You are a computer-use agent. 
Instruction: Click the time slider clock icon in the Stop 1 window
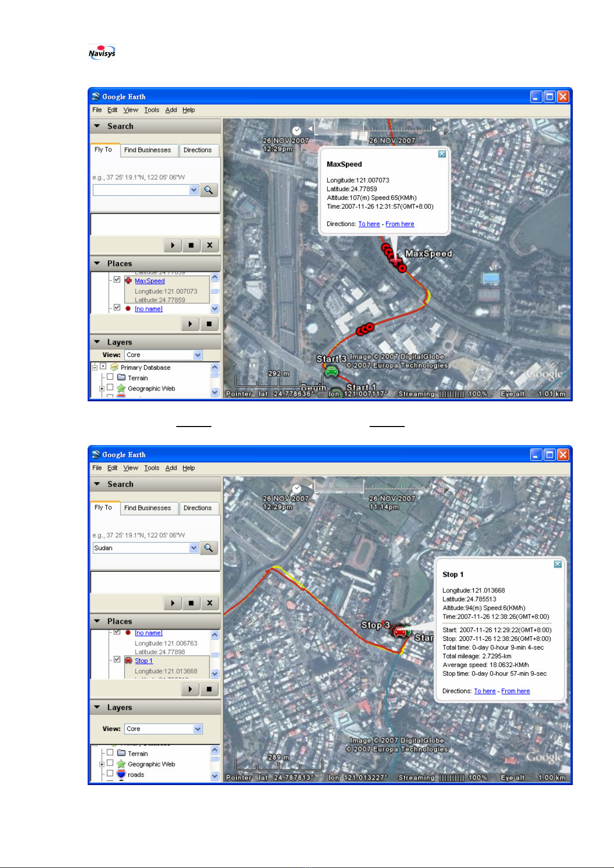tap(296, 488)
